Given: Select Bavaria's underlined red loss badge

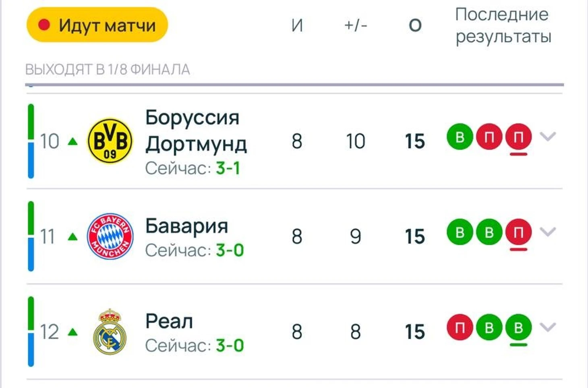Looking at the screenshot, I should pos(518,232).
